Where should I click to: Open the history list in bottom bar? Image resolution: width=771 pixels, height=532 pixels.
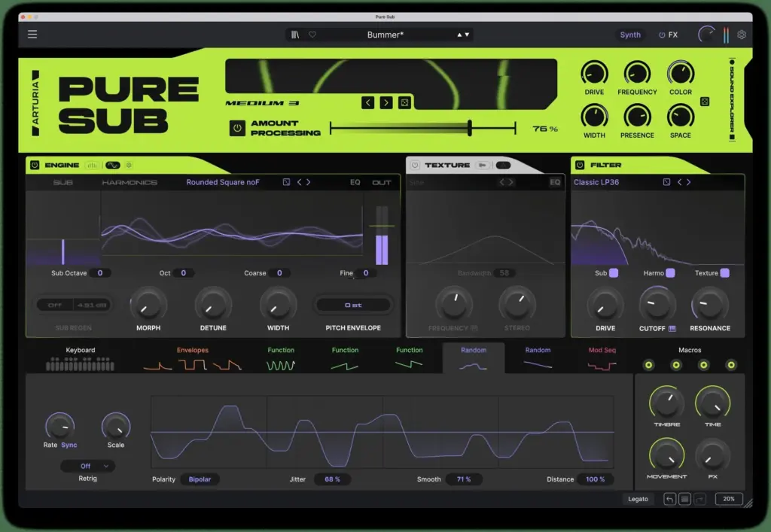coord(684,499)
